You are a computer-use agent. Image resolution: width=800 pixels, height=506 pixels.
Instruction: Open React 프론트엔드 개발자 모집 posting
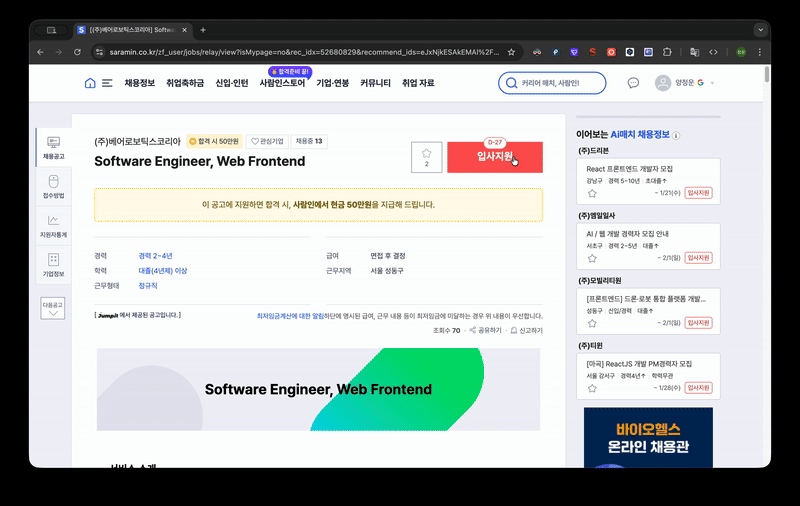[x=630, y=169]
